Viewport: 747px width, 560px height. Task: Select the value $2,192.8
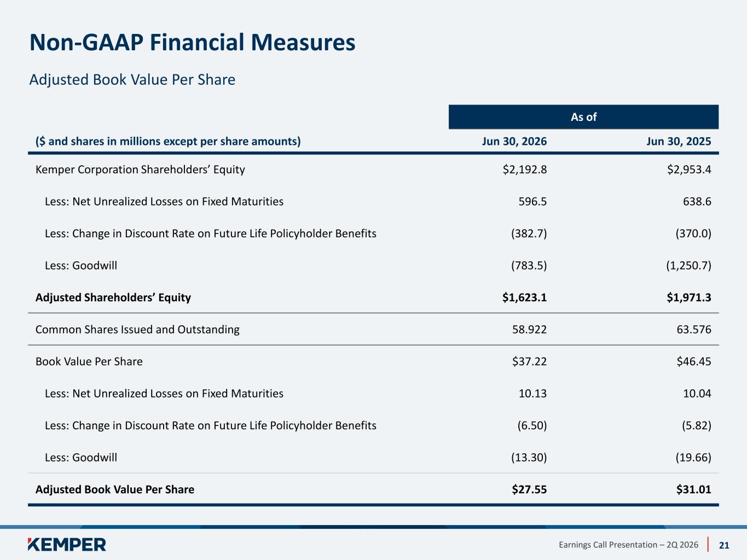[x=525, y=170]
